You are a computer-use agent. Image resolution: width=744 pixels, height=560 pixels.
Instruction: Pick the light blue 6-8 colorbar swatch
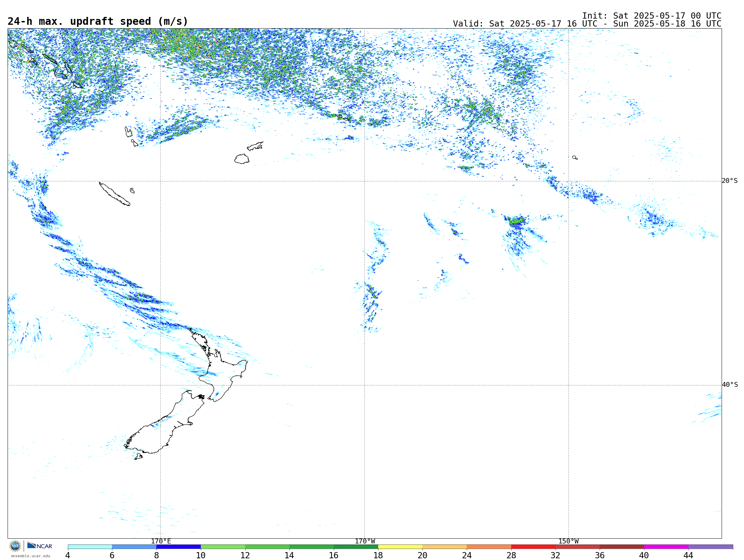[134, 547]
